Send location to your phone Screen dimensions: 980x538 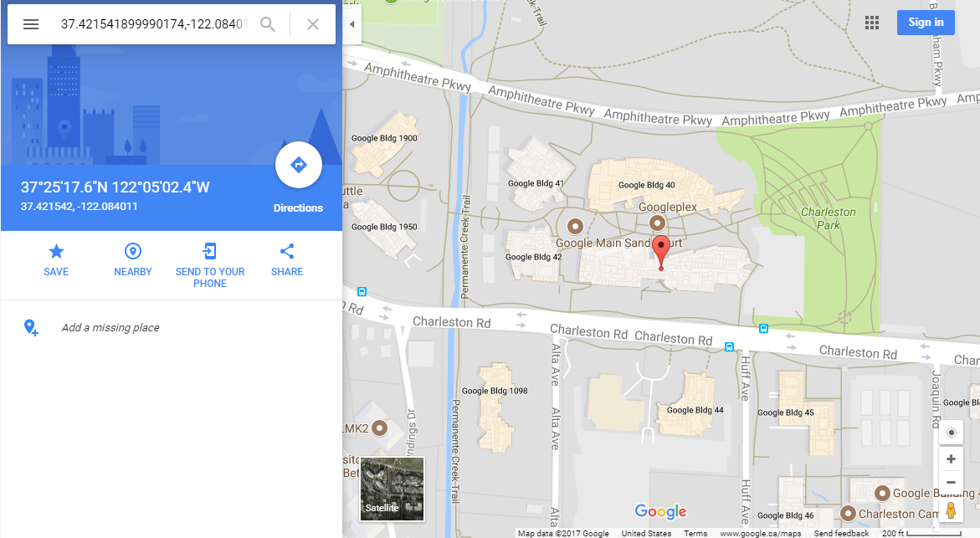tap(210, 265)
